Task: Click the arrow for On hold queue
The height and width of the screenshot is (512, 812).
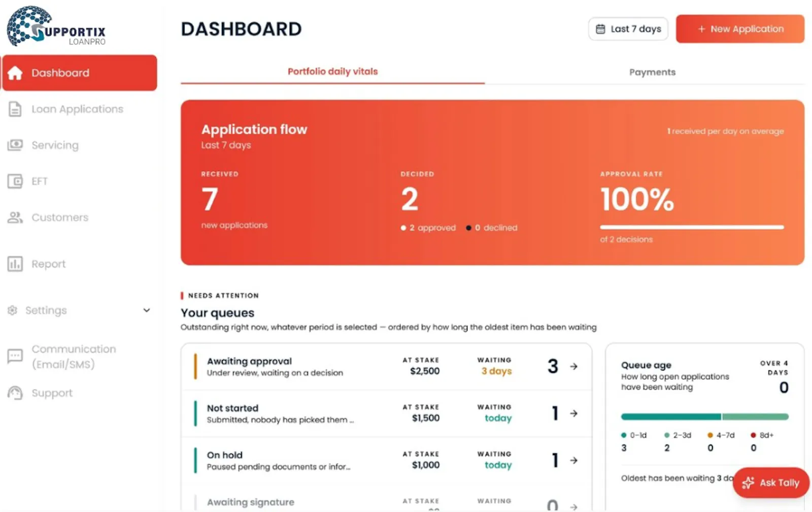Action: pyautogui.click(x=573, y=460)
